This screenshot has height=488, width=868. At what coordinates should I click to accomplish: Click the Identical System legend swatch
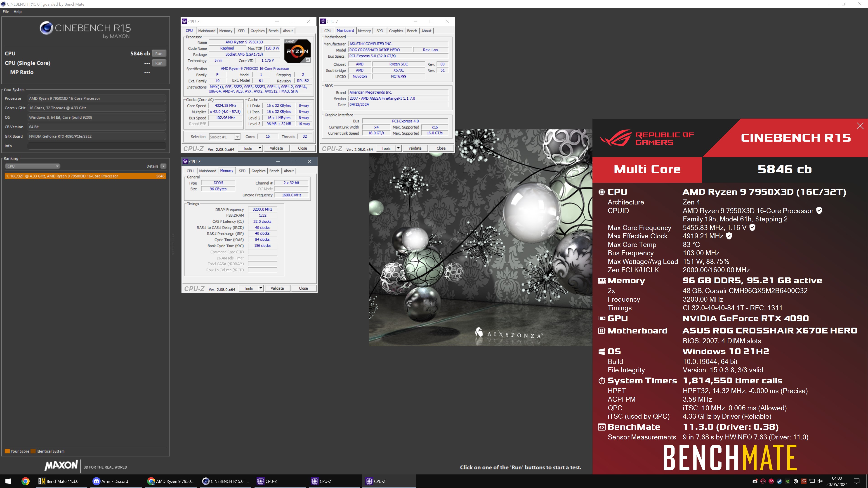point(33,451)
